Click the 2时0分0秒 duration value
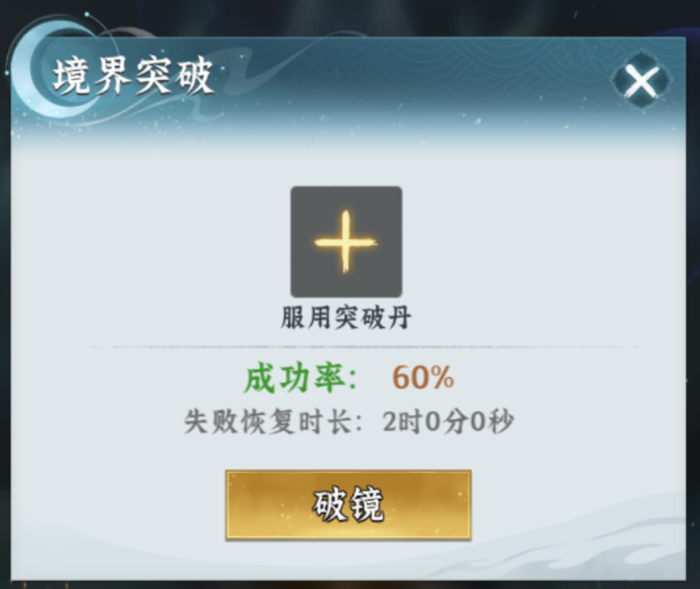This screenshot has height=589, width=700. coord(448,421)
